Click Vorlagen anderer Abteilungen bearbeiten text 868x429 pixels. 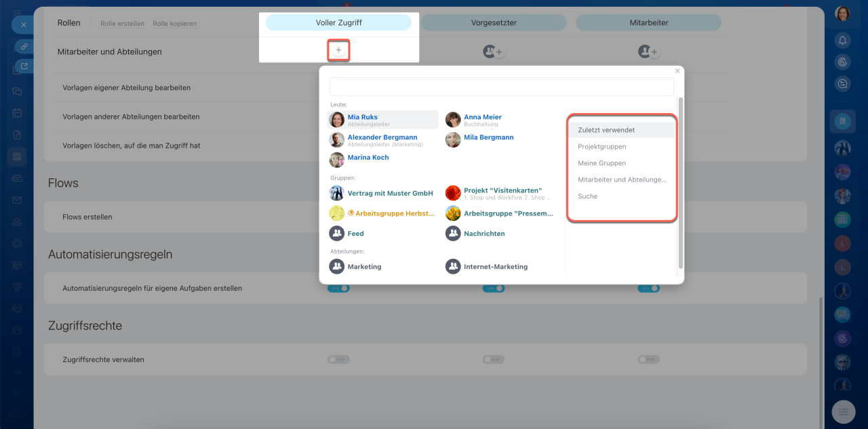(x=131, y=117)
